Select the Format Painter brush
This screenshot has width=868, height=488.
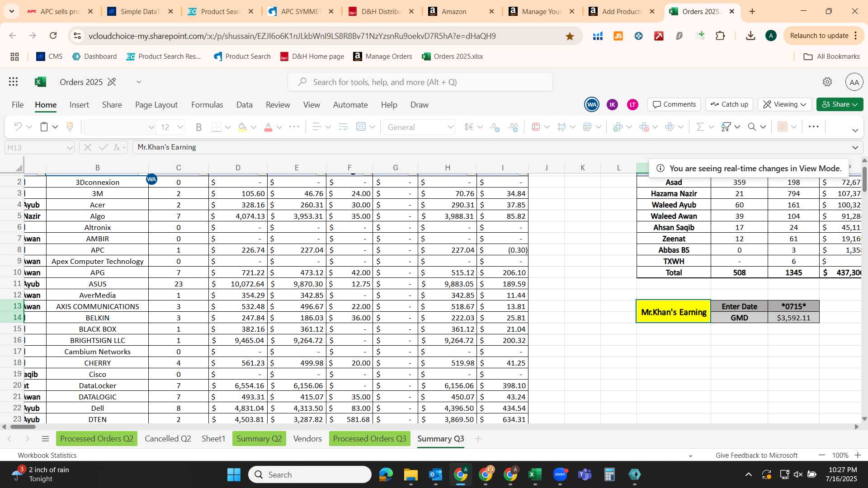click(x=70, y=127)
